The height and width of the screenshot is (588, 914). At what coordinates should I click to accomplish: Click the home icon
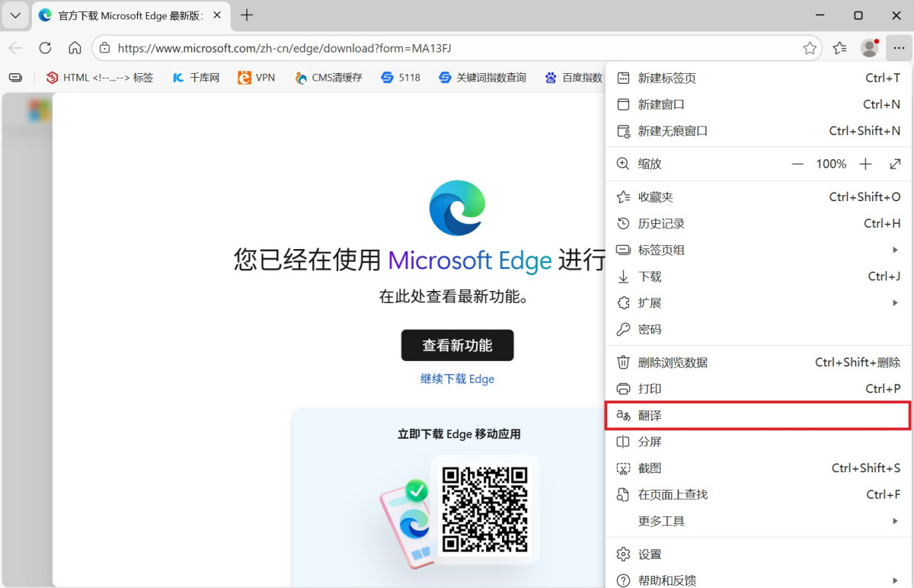click(75, 47)
